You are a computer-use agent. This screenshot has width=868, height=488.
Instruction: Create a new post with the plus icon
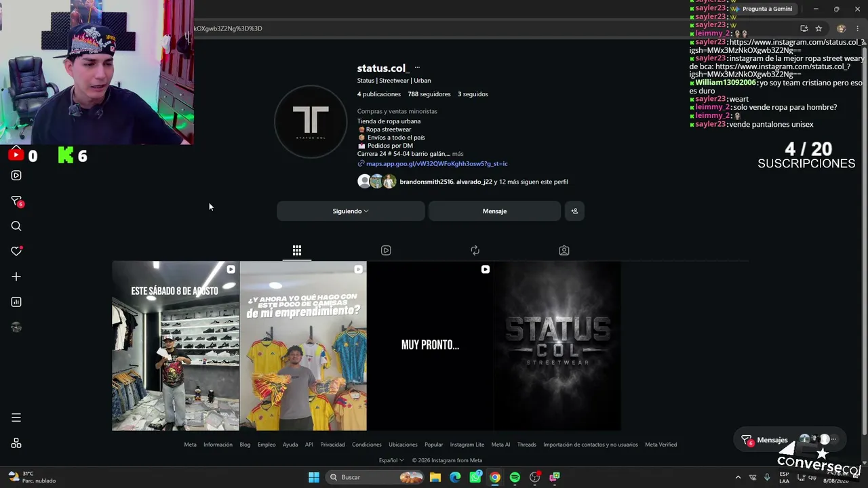point(16,277)
